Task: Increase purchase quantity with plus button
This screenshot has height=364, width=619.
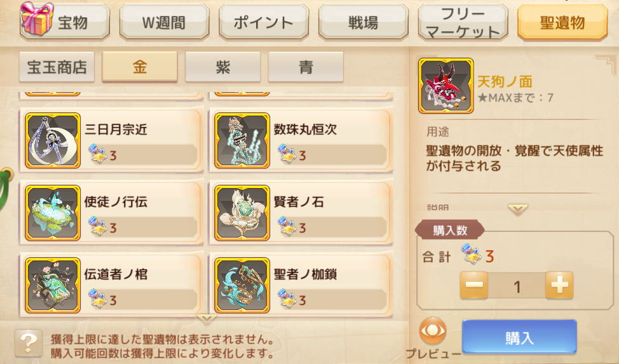Action: [559, 285]
